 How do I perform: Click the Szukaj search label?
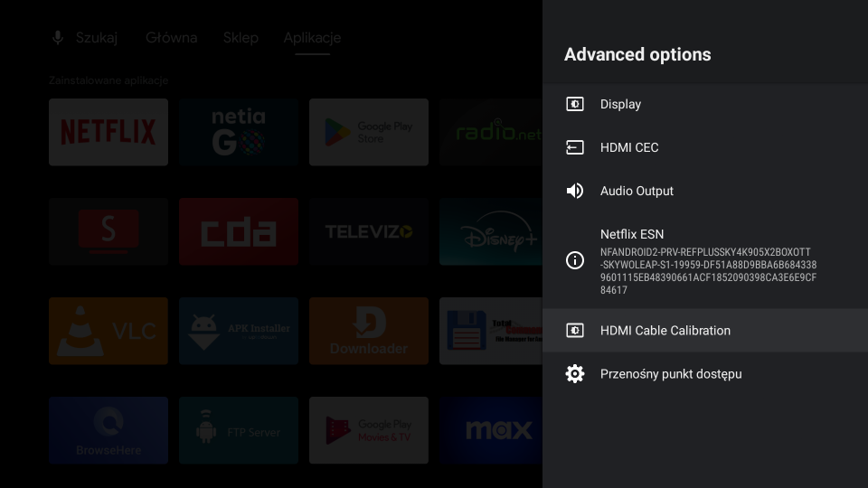[97, 38]
